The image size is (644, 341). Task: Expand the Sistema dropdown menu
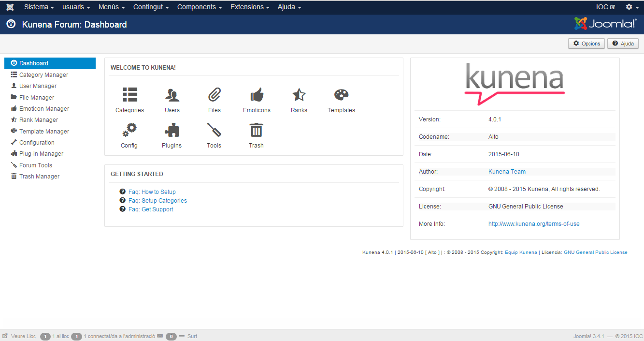(x=39, y=7)
